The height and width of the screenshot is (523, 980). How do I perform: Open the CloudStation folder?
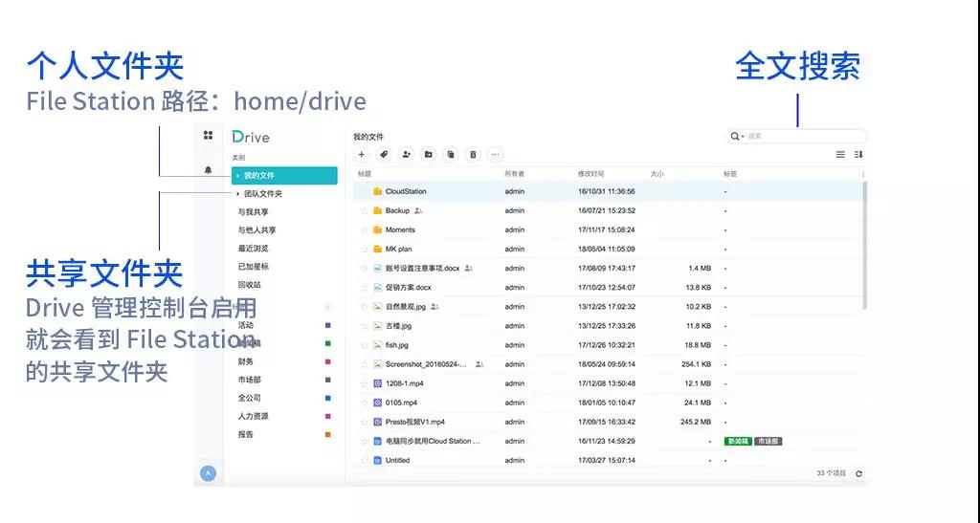[x=406, y=191]
